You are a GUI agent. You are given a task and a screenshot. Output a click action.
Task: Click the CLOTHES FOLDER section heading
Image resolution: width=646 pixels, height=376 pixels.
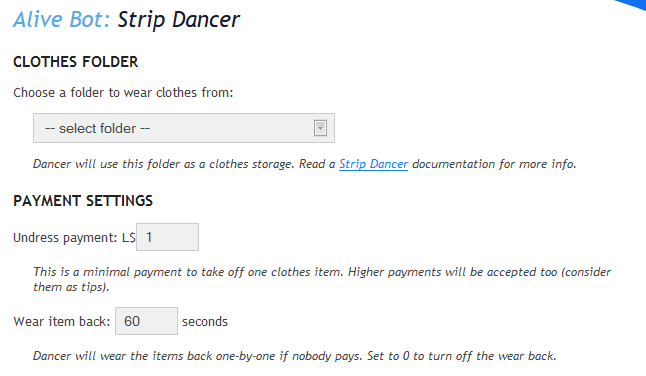tap(75, 62)
